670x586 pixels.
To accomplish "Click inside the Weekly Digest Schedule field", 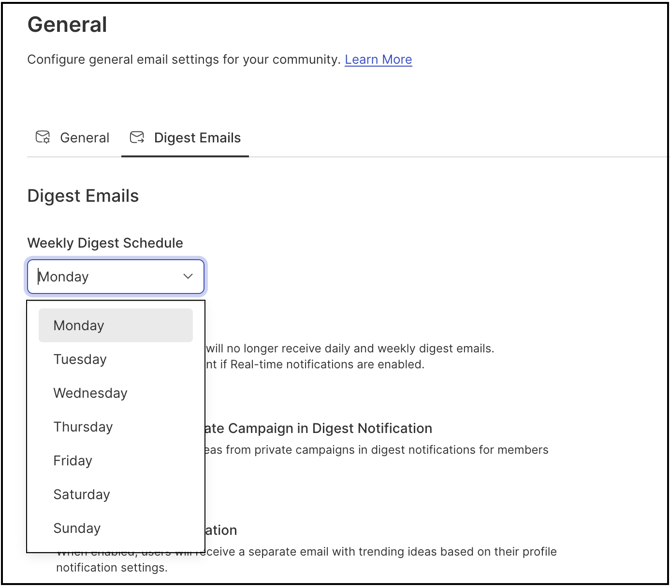I will coord(105,277).
